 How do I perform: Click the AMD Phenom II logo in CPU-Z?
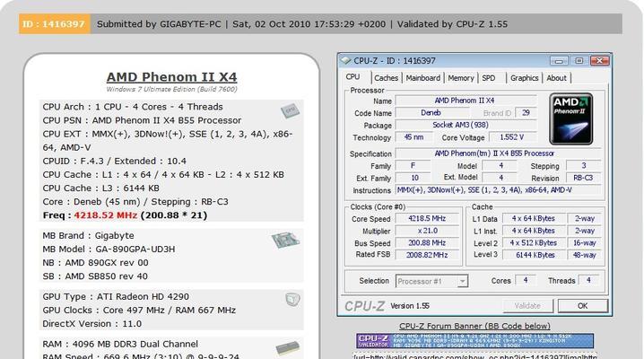(x=570, y=118)
